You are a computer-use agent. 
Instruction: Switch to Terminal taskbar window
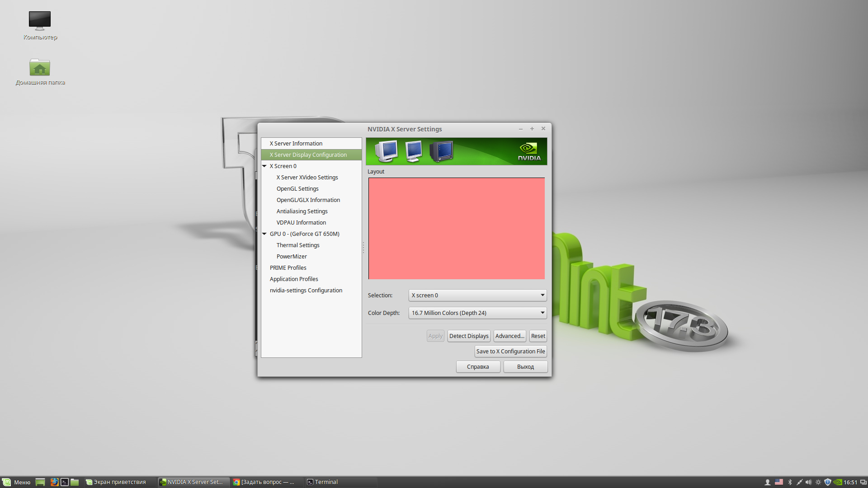pyautogui.click(x=340, y=482)
